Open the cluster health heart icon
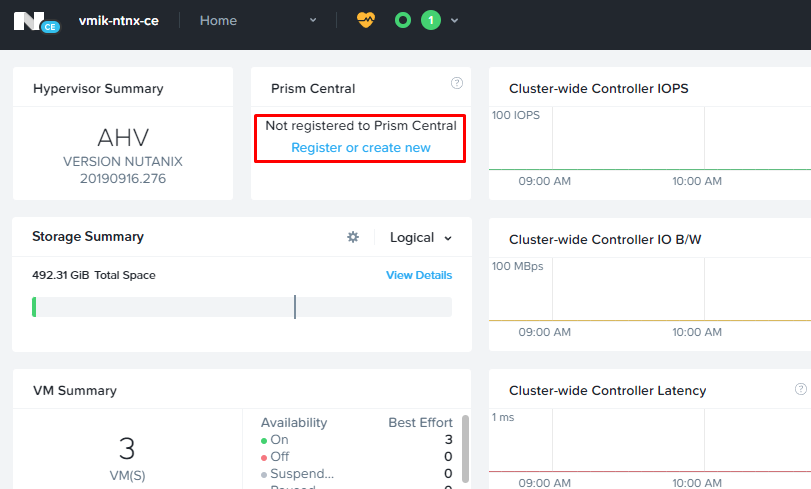Screen dimensions: 811x489 click(366, 20)
